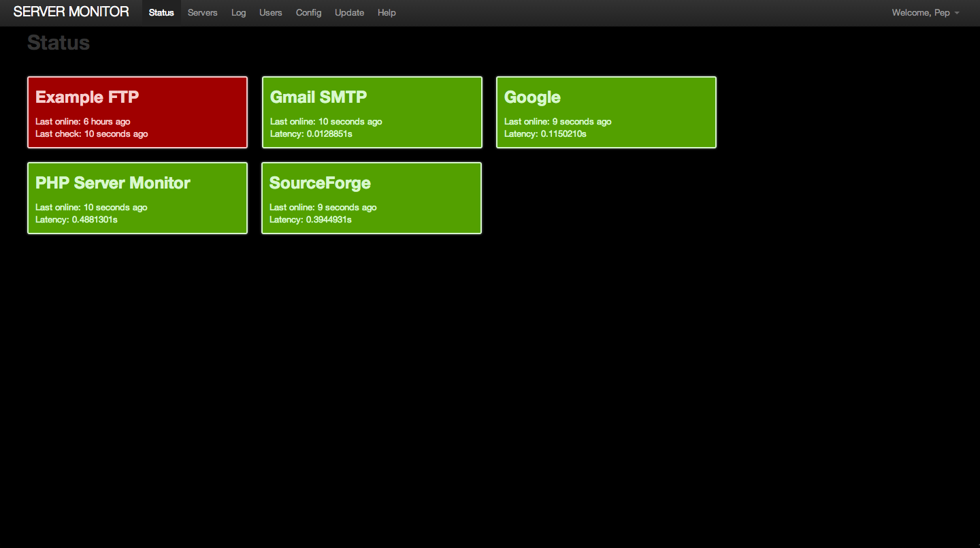Open the PHP Server Monitor card

click(x=137, y=197)
